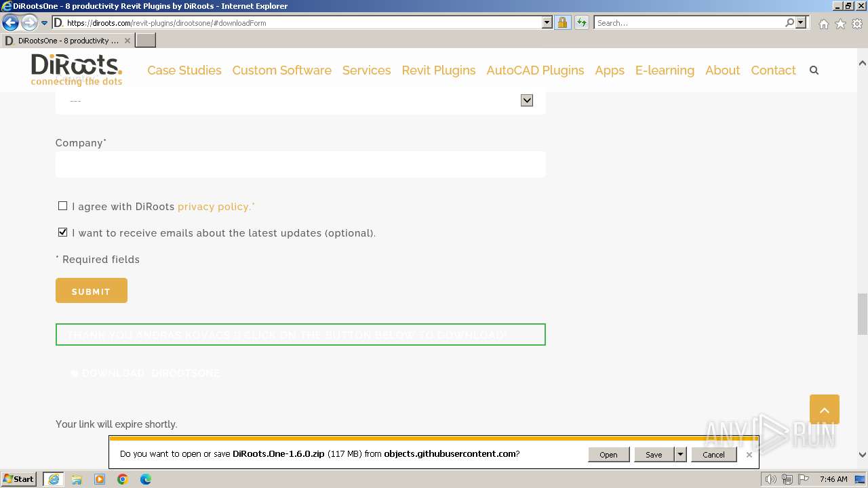
Task: Click the vertical scrollbar thumb
Action: click(x=862, y=314)
